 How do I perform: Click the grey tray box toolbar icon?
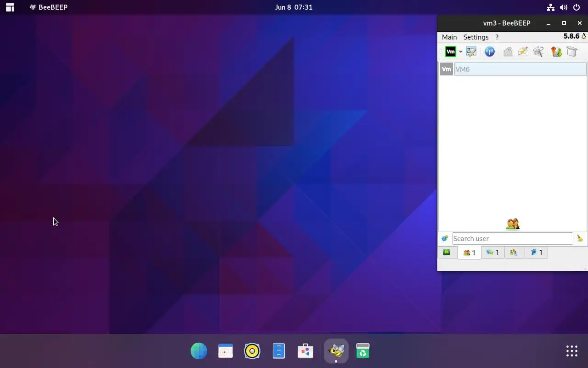tap(572, 52)
